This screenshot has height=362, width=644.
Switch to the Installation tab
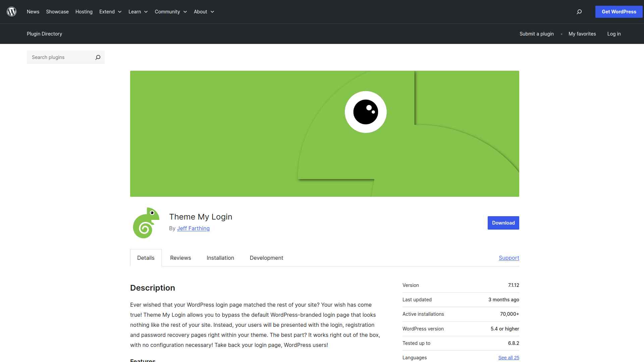(x=220, y=258)
